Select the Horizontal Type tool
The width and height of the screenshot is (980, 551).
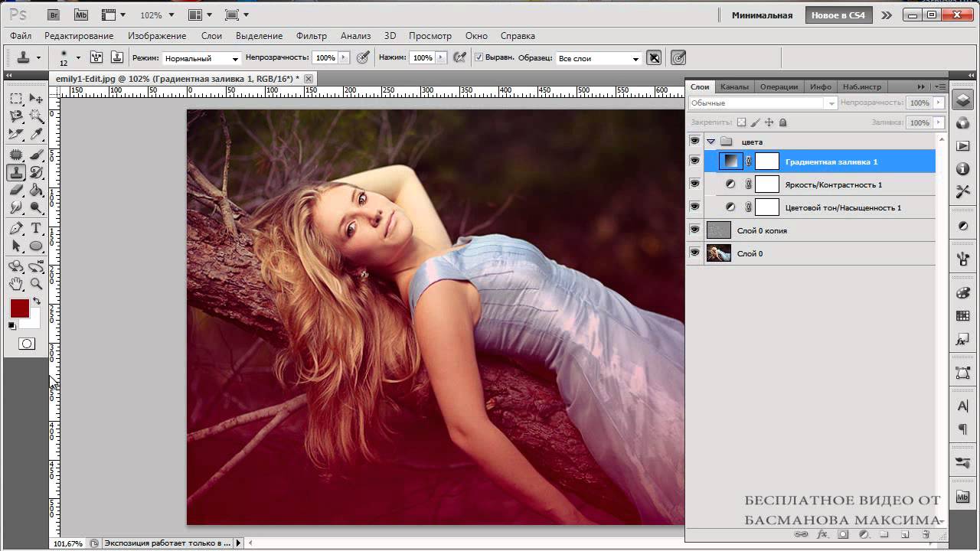tap(36, 228)
